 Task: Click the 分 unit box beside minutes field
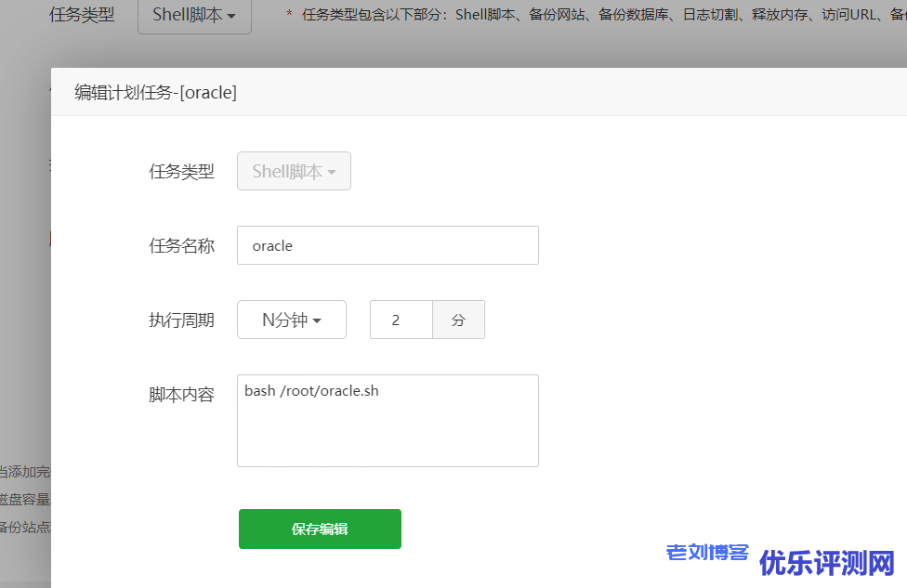[x=458, y=320]
